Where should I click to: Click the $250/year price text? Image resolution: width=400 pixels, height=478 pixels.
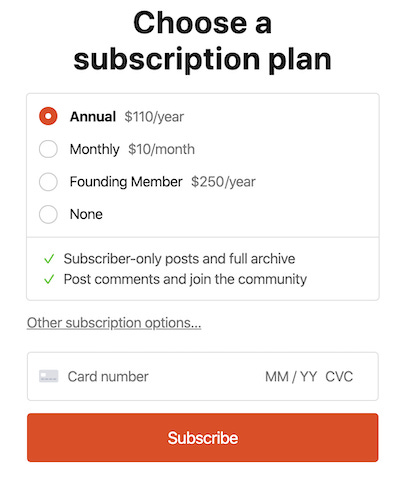223,182
